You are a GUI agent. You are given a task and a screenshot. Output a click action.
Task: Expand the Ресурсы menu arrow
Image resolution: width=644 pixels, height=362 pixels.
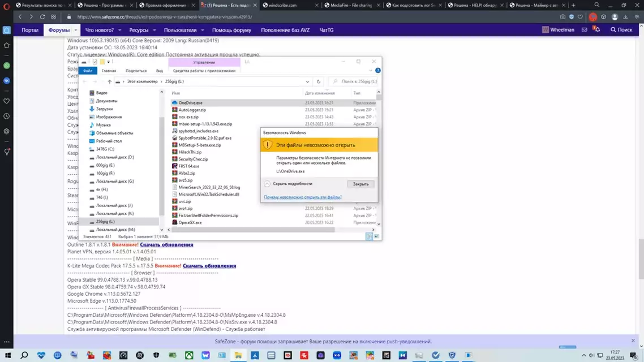154,30
